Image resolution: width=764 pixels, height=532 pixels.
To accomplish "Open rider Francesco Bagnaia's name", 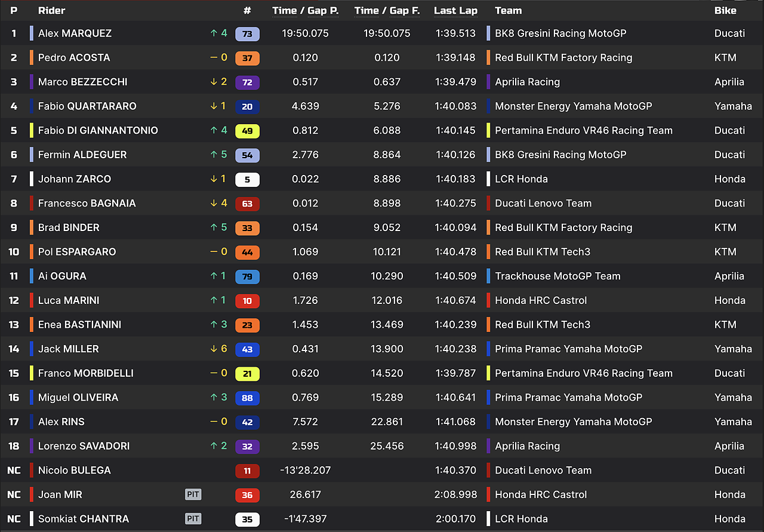I will tap(87, 203).
